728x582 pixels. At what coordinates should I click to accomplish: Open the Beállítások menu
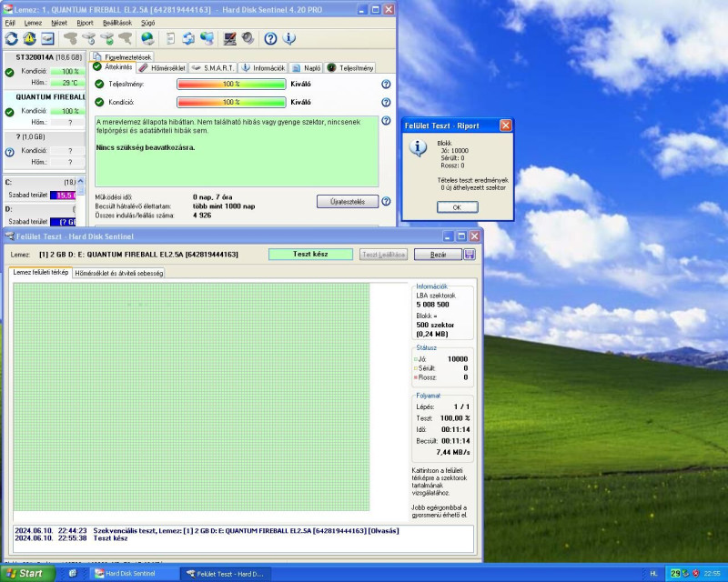[x=117, y=23]
